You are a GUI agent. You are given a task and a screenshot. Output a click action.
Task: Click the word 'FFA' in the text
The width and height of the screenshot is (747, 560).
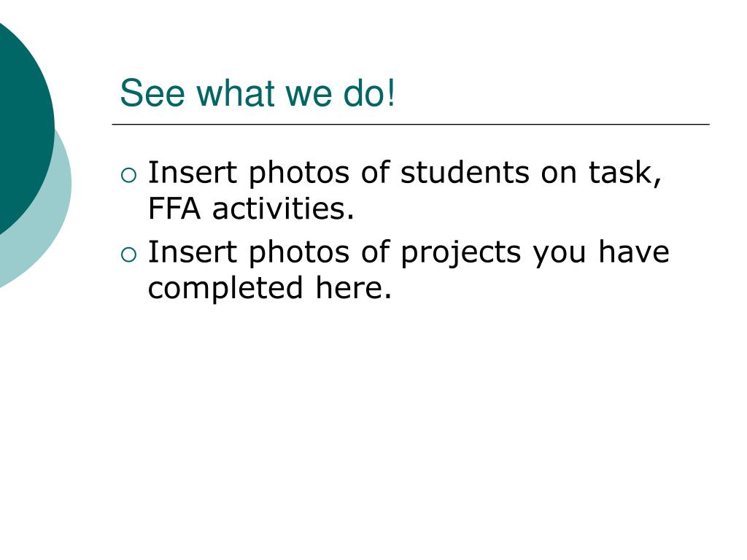pos(174,209)
